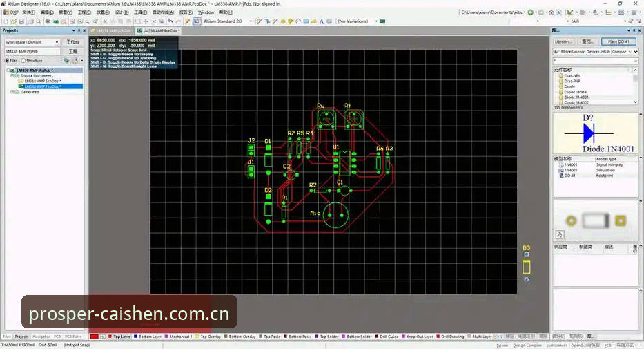The height and width of the screenshot is (349, 644).
Task: Open the (All) filter dropdown
Action: tap(625, 21)
